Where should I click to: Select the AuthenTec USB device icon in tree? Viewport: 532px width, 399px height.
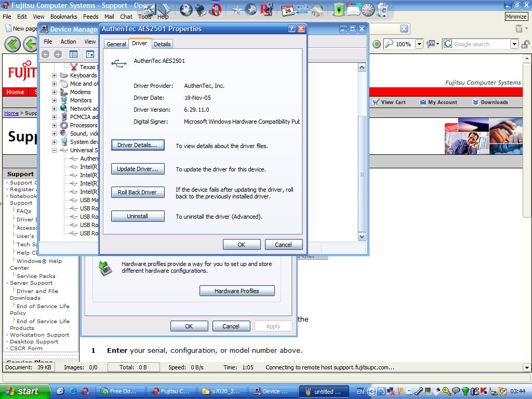coord(74,158)
